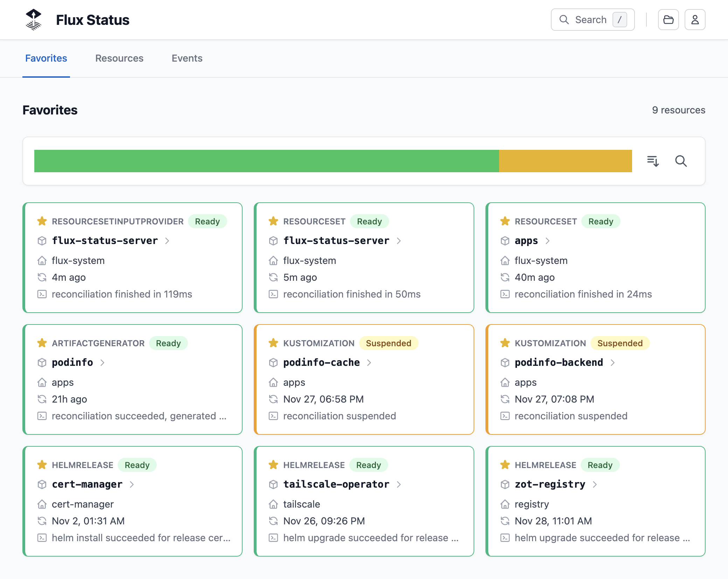Viewport: 728px width, 579px height.
Task: Remove podinfo-backend star from favorites
Action: coord(505,343)
